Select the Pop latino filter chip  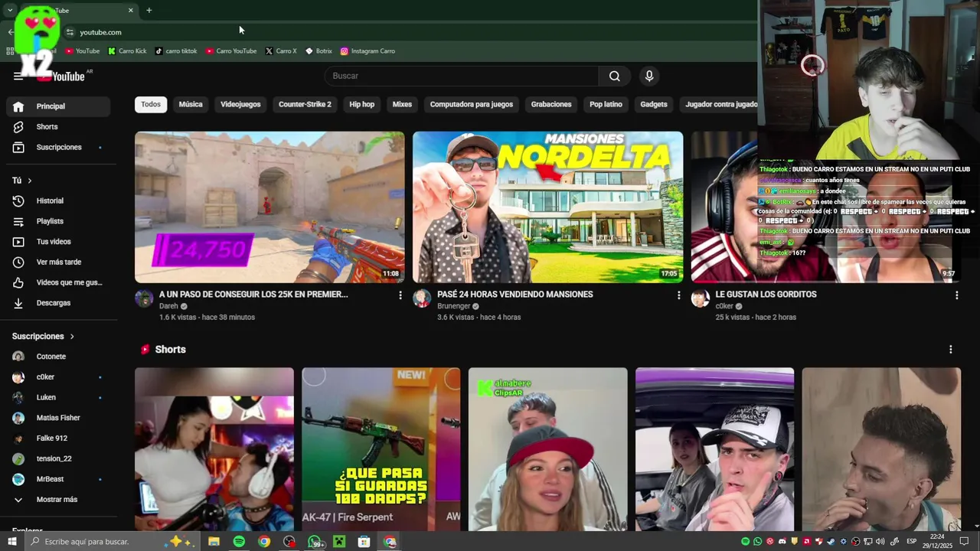click(606, 104)
